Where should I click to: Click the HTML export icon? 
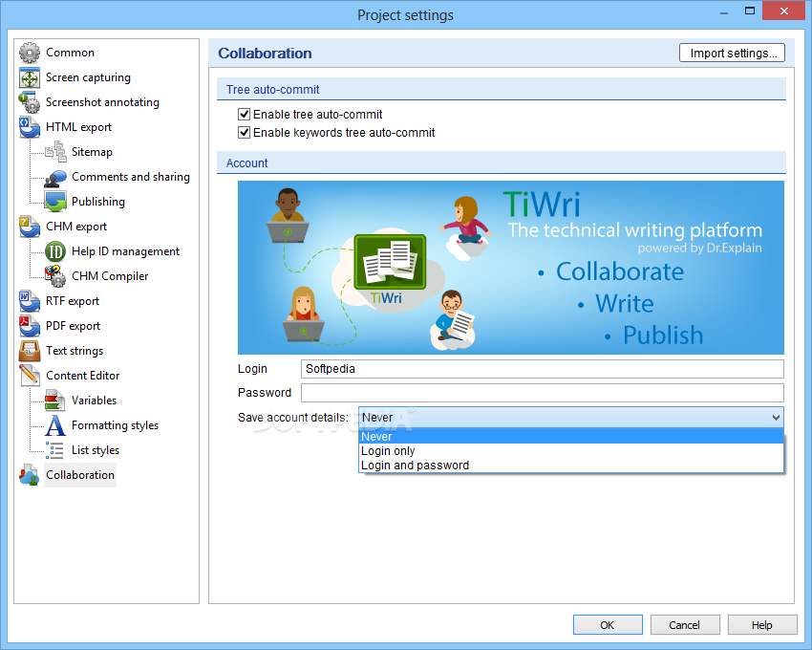(30, 127)
